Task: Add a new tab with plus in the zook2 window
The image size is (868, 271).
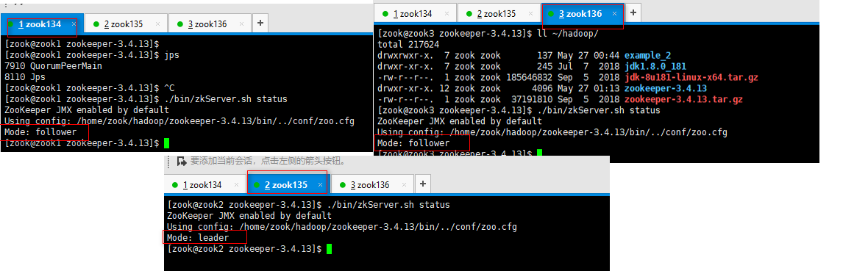Action: coord(423,184)
